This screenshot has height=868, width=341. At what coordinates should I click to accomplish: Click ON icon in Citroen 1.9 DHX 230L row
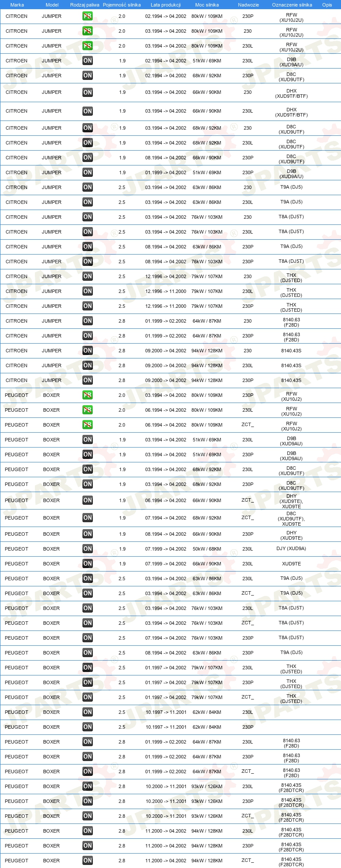tap(88, 111)
